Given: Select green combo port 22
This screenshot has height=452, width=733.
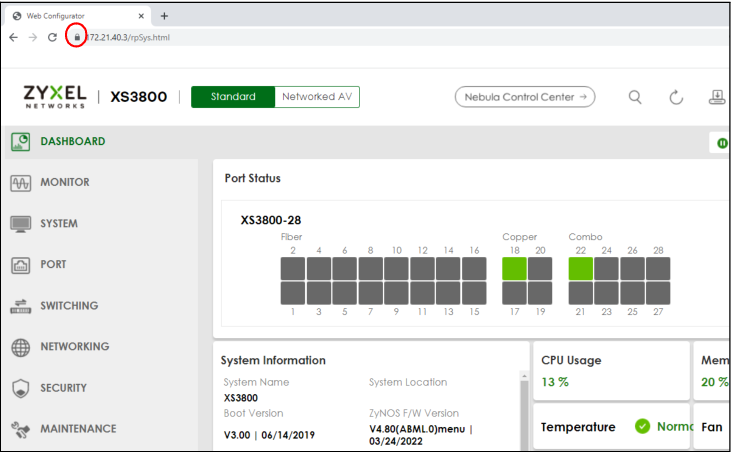Looking at the screenshot, I should [581, 269].
